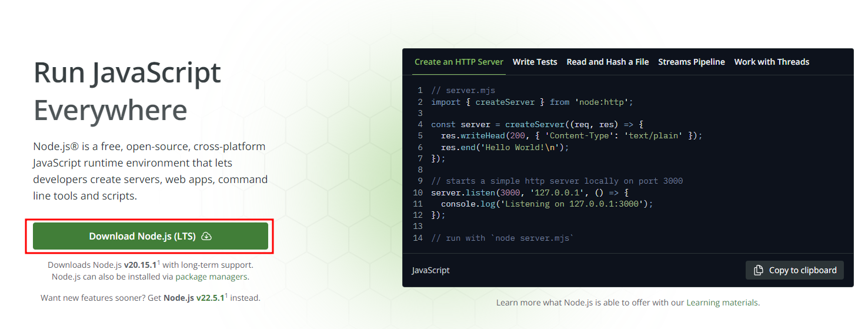The image size is (868, 329).
Task: Click the Download Node.js (LTS) button
Action: click(x=151, y=236)
